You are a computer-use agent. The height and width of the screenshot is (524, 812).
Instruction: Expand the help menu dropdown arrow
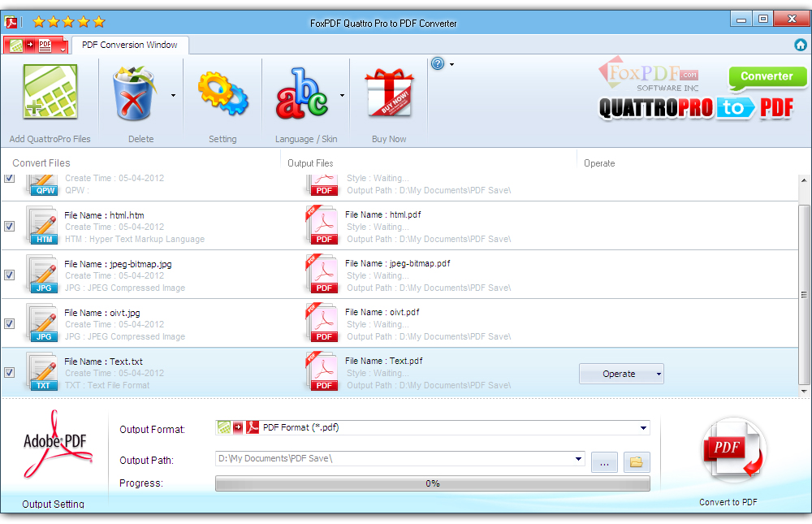(x=451, y=64)
